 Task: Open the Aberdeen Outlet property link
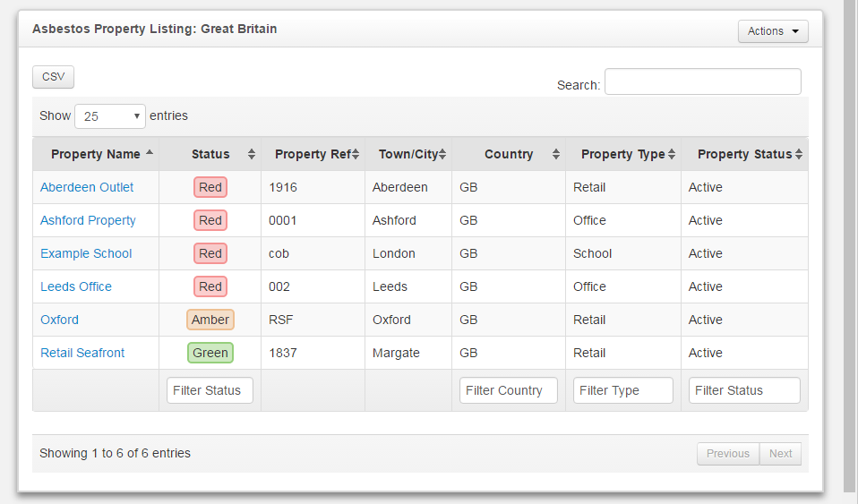[87, 187]
